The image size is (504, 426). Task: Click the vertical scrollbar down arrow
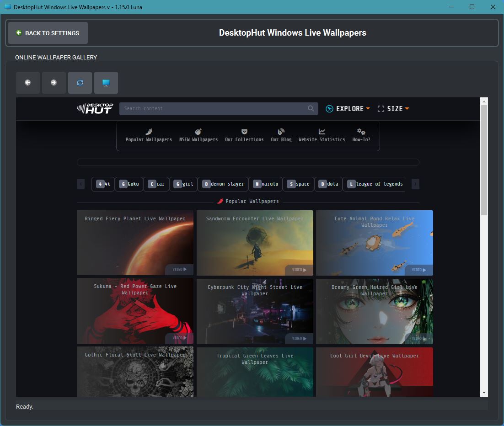click(x=484, y=393)
